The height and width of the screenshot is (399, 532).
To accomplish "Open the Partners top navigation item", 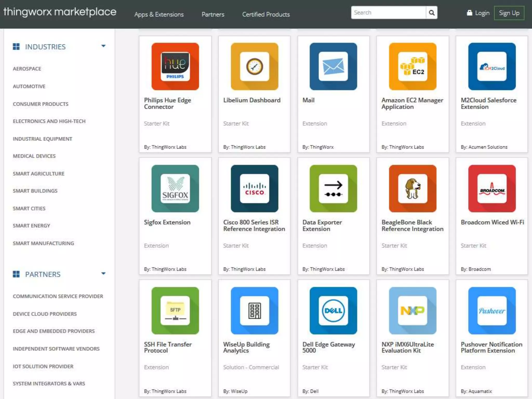I will click(213, 15).
